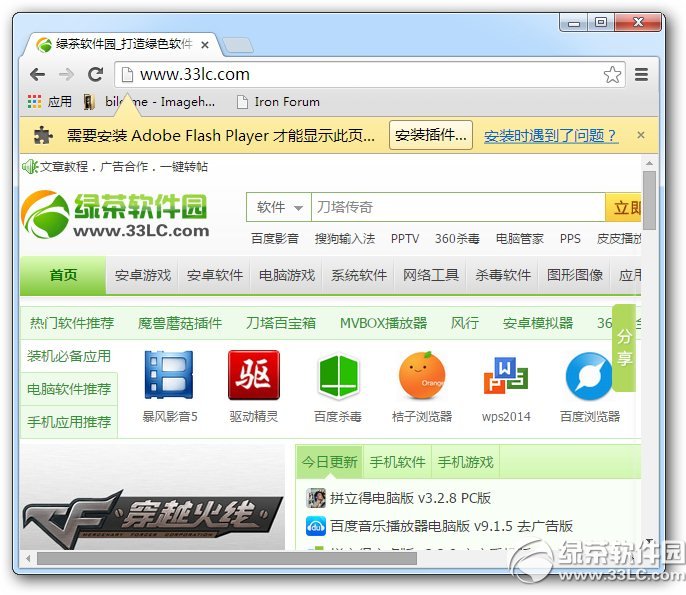
Task: Select the 今日更新 tab
Action: (x=329, y=462)
